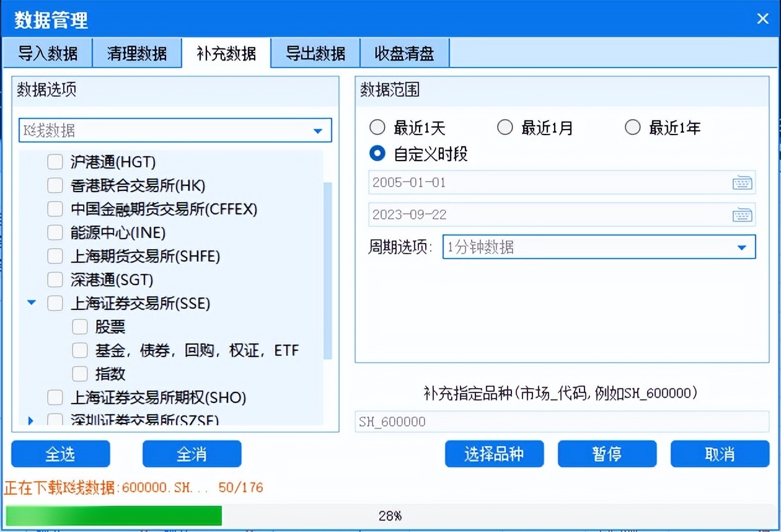The width and height of the screenshot is (781, 532).
Task: Click the 选择品种 button
Action: 494,454
